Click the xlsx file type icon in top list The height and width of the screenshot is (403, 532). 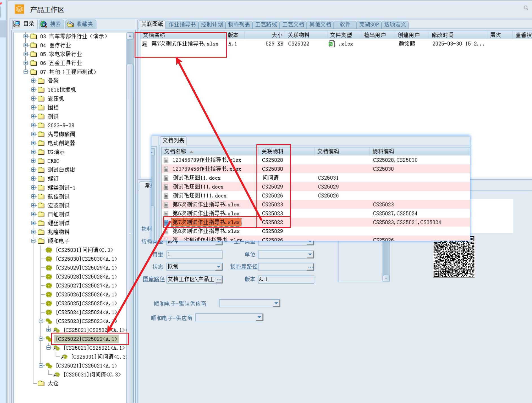(332, 44)
